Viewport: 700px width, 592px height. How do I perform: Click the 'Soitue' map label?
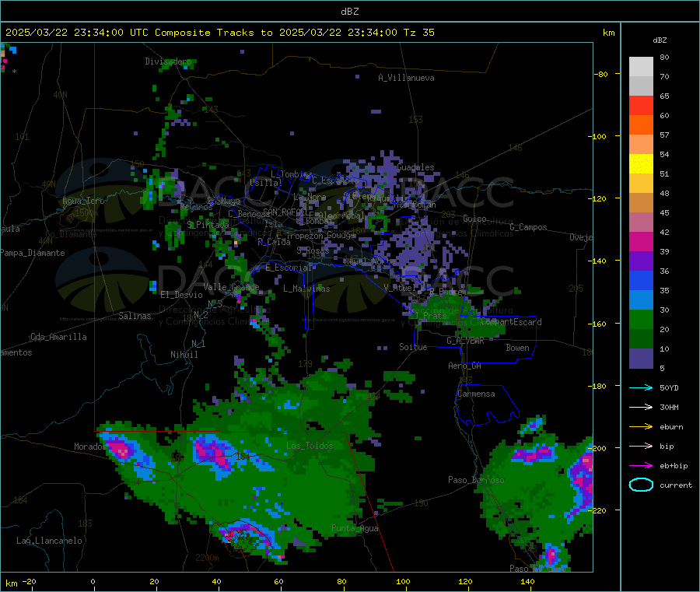tap(413, 347)
